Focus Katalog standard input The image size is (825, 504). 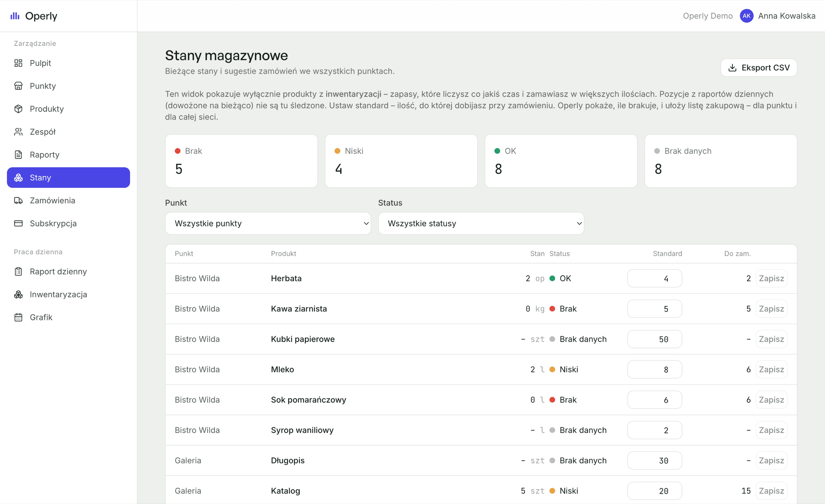coord(654,491)
